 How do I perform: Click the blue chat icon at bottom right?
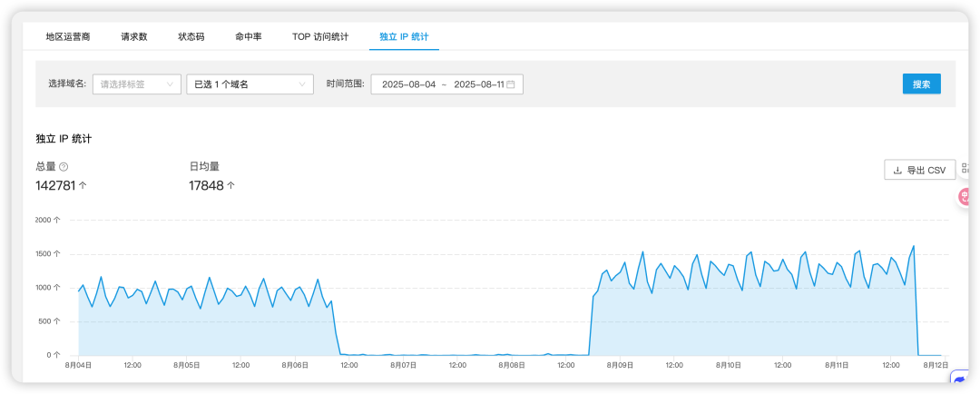(960, 379)
